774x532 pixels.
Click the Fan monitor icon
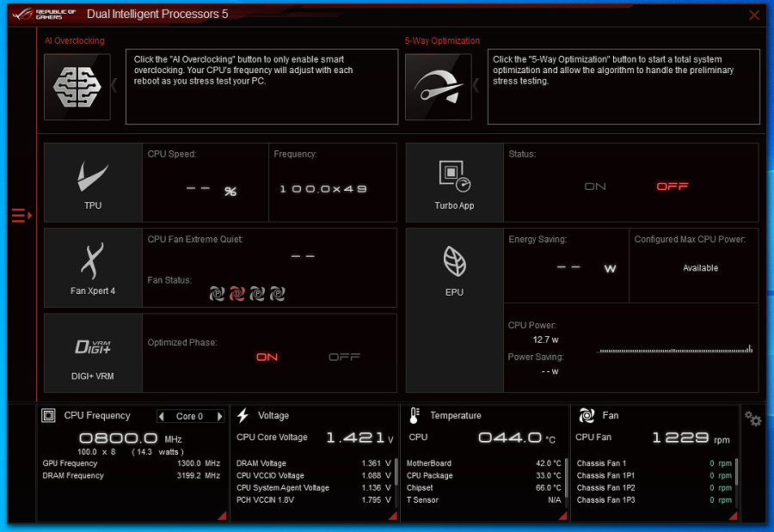pyautogui.click(x=587, y=415)
